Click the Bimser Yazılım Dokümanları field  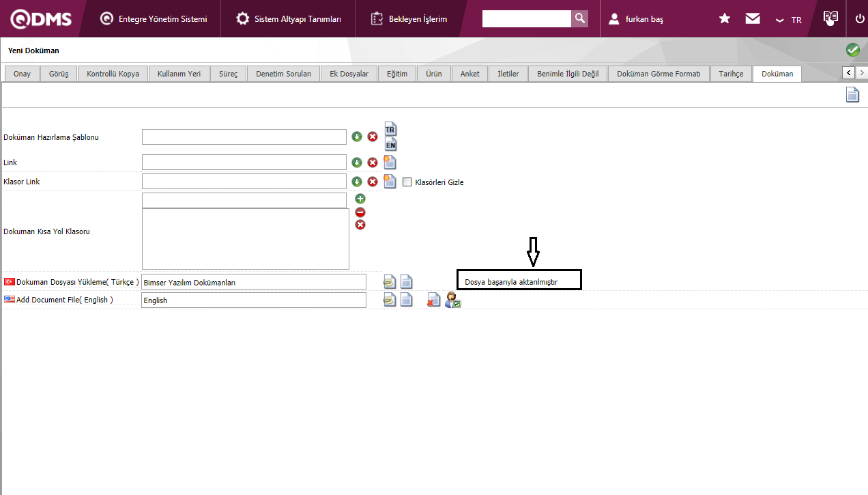(x=254, y=282)
